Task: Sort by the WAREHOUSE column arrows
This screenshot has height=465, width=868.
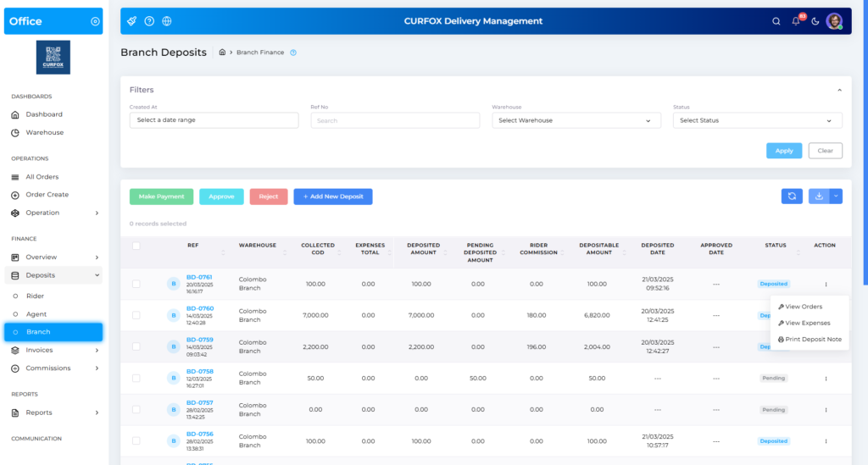Action: tap(285, 252)
